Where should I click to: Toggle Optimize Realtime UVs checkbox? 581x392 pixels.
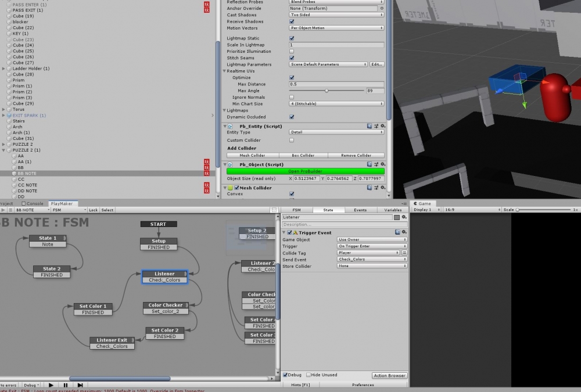click(292, 77)
